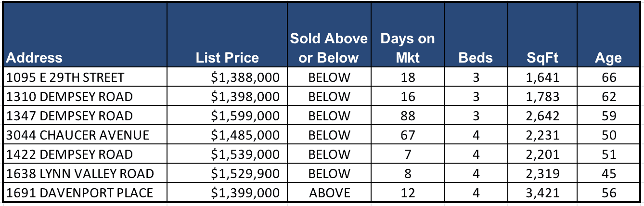Click the 88 days on market cell
The width and height of the screenshot is (644, 206).
coord(408,116)
